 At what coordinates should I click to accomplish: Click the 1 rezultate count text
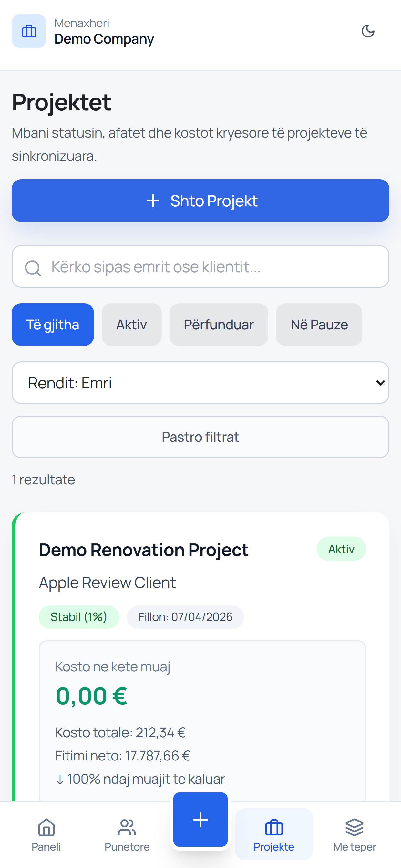tap(44, 480)
